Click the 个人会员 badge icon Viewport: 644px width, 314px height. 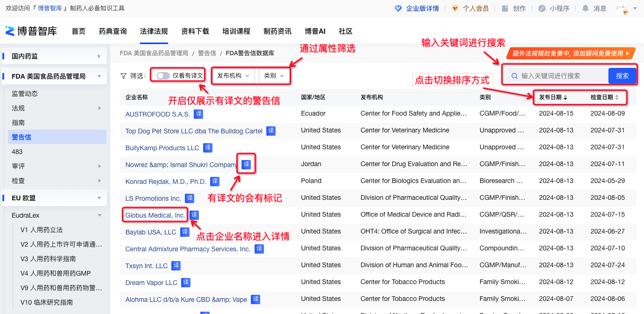tap(455, 8)
